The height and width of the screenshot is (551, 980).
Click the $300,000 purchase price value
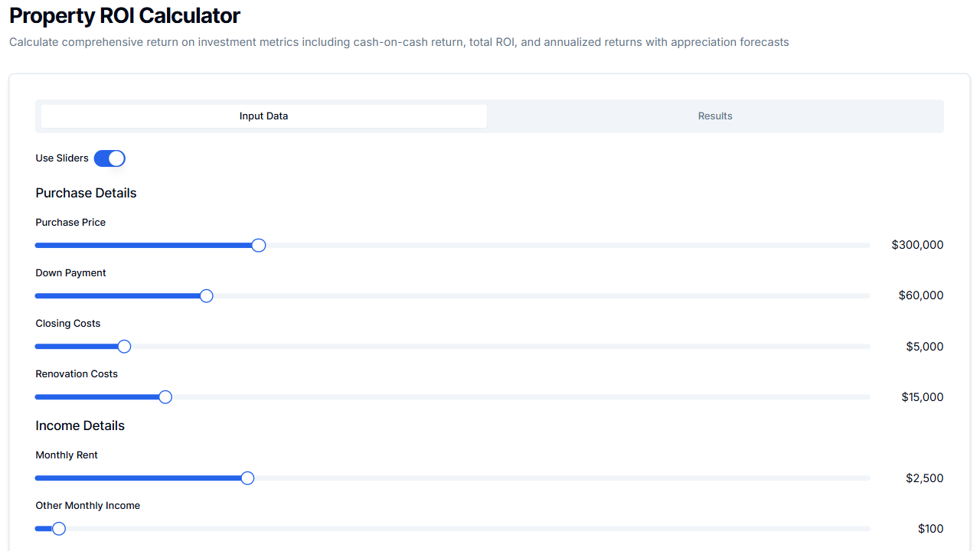[x=917, y=245]
